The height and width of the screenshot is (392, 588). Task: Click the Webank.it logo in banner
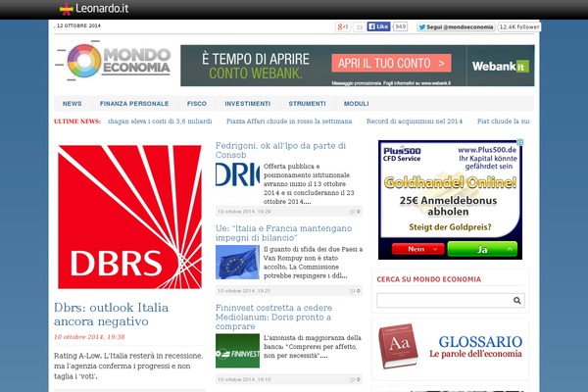500,66
